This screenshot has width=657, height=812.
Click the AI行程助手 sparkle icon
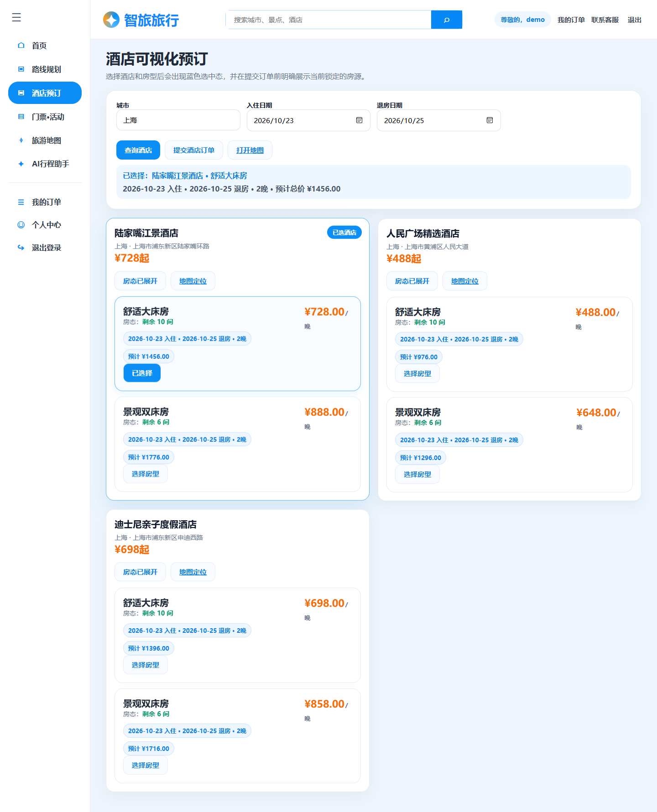coord(21,164)
